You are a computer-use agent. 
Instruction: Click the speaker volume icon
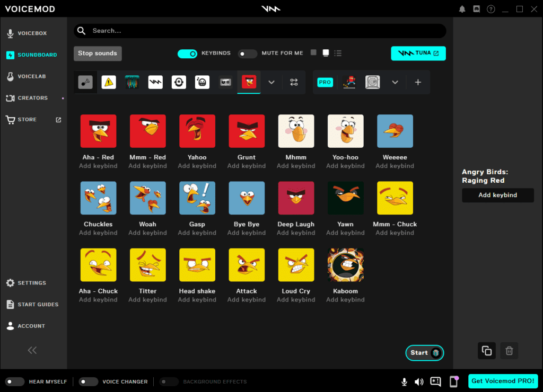(419, 381)
